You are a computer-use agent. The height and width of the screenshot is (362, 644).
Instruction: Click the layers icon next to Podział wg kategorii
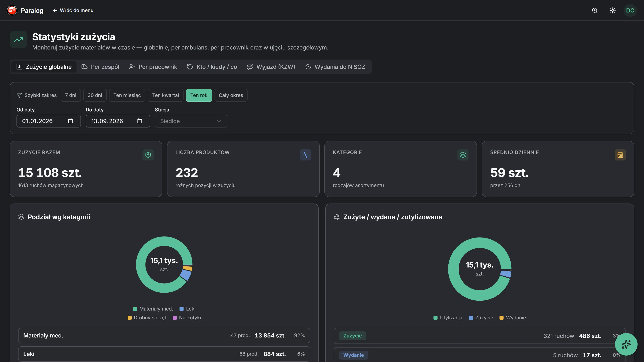[21, 217]
